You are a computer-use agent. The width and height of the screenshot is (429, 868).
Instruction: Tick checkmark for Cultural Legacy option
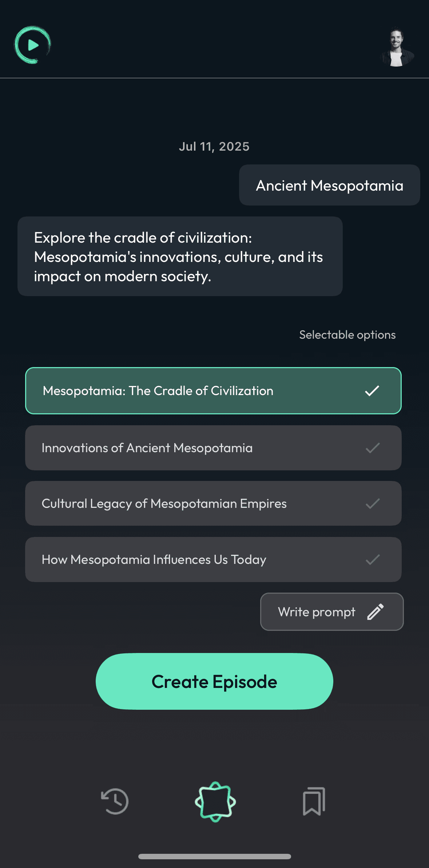373,503
